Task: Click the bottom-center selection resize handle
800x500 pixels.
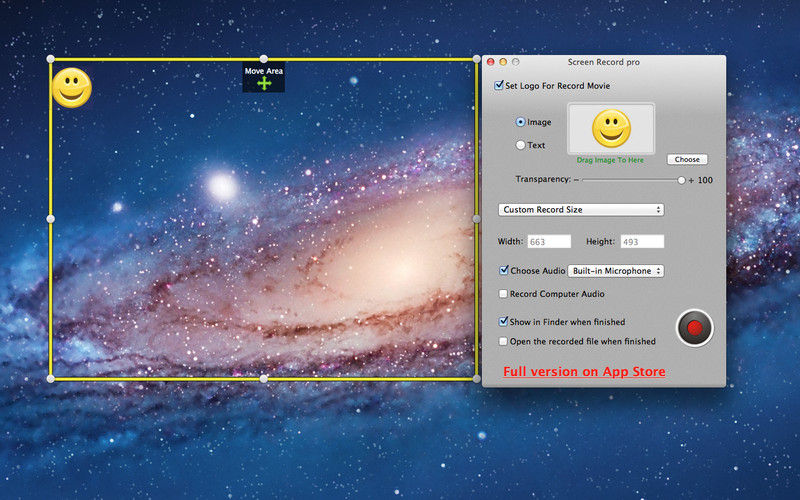Action: point(264,378)
